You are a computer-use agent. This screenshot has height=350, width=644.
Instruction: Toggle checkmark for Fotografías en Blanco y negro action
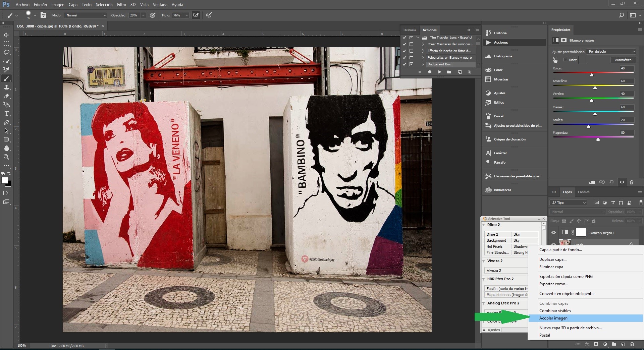[x=404, y=58]
